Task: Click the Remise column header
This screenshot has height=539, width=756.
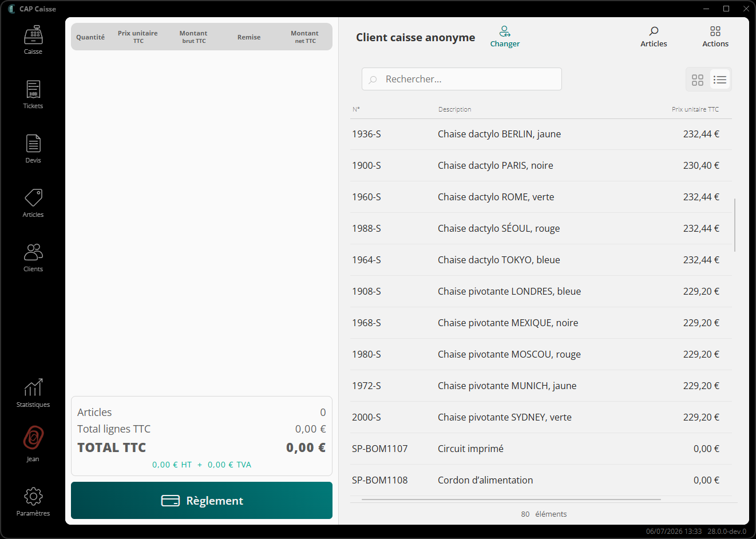Action: pos(249,37)
